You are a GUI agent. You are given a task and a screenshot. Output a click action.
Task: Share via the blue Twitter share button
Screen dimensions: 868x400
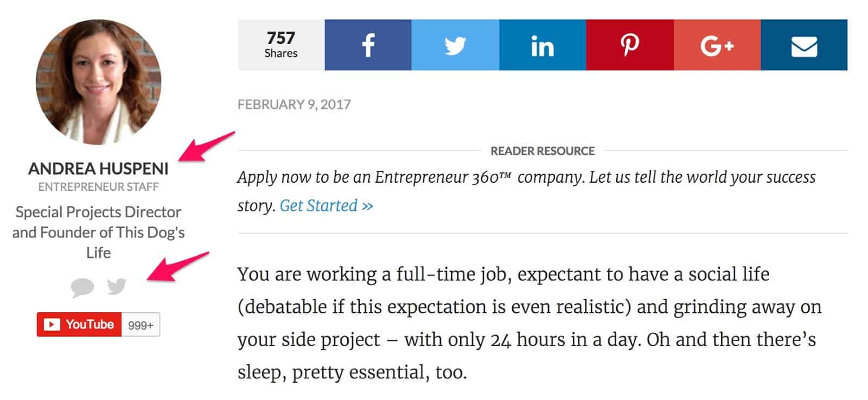pyautogui.click(x=455, y=45)
